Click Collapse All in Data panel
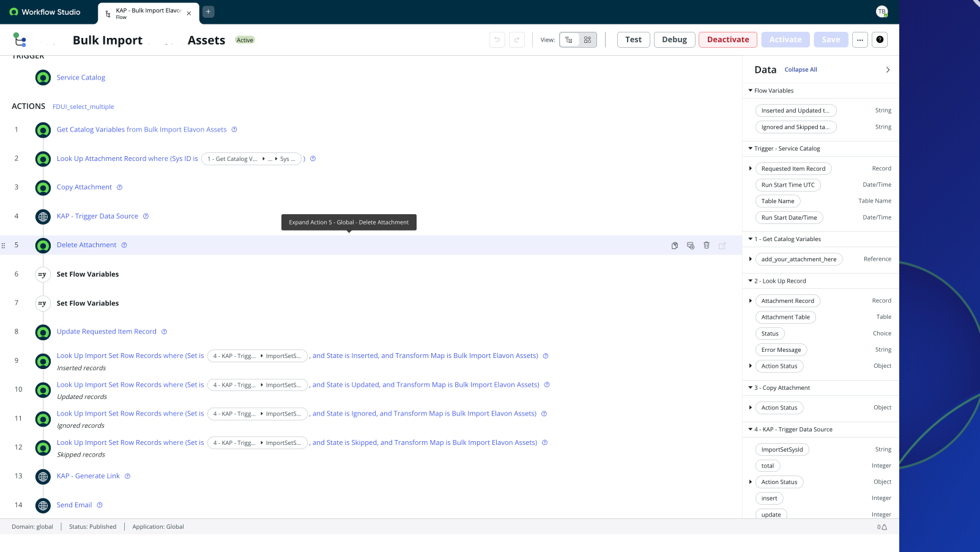980x552 pixels. click(801, 70)
